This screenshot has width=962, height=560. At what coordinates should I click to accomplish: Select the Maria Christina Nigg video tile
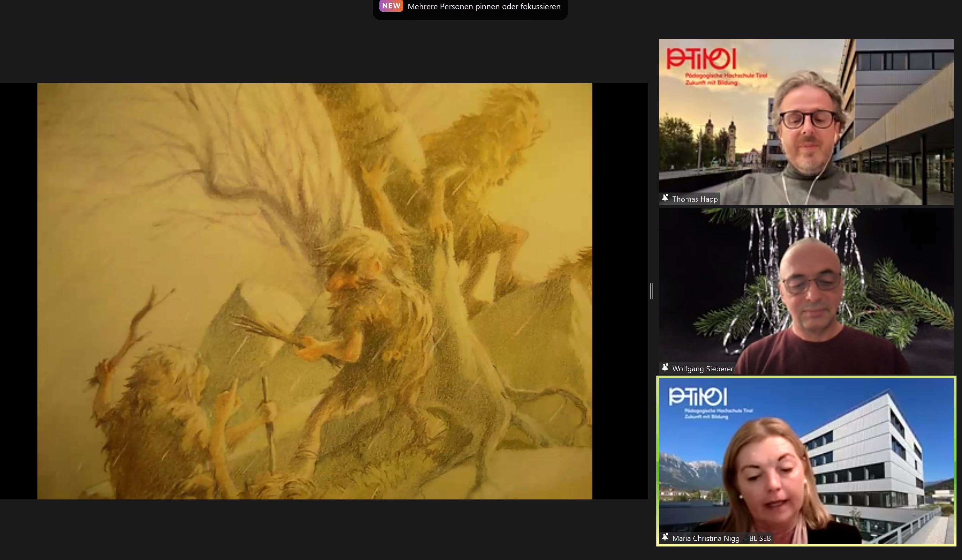[x=806, y=461]
